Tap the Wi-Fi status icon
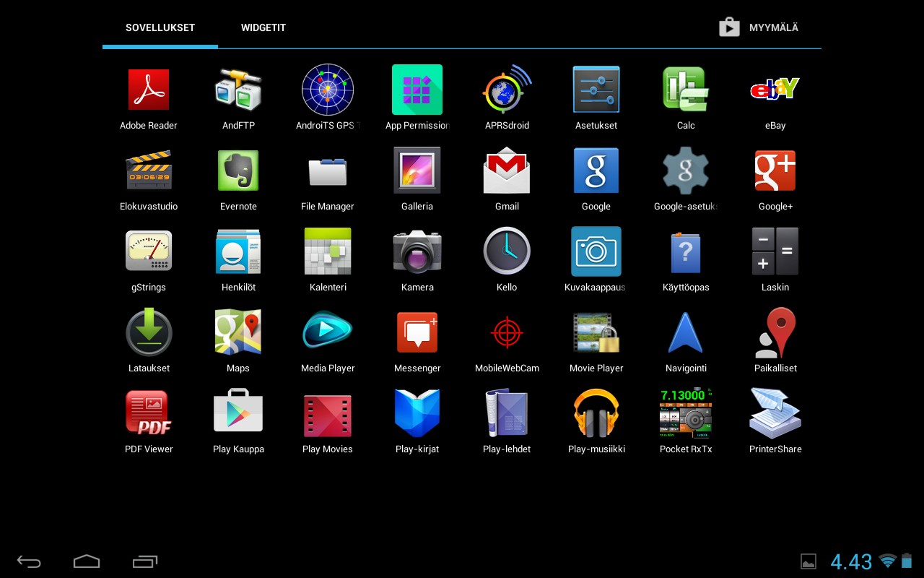This screenshot has width=924, height=578. (x=888, y=561)
